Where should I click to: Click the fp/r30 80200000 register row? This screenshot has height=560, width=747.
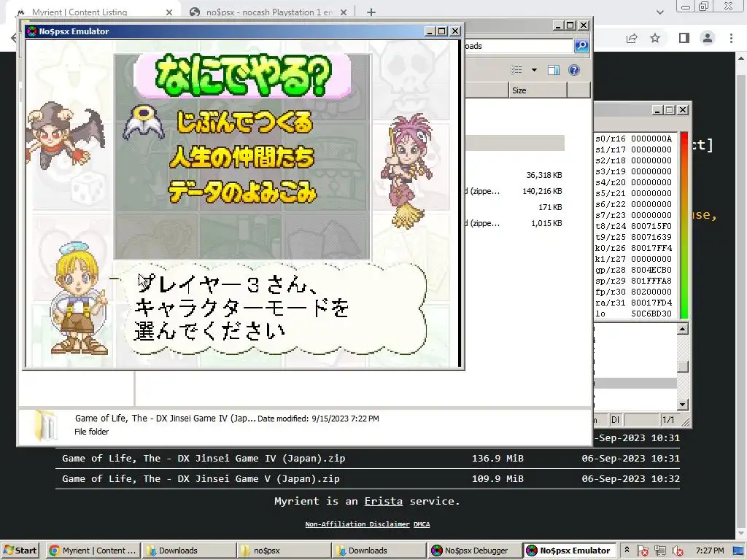(634, 292)
